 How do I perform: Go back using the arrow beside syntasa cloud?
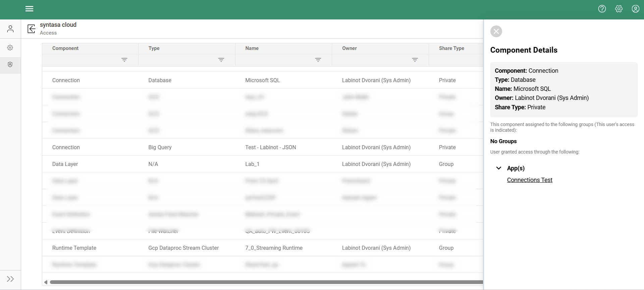32,29
